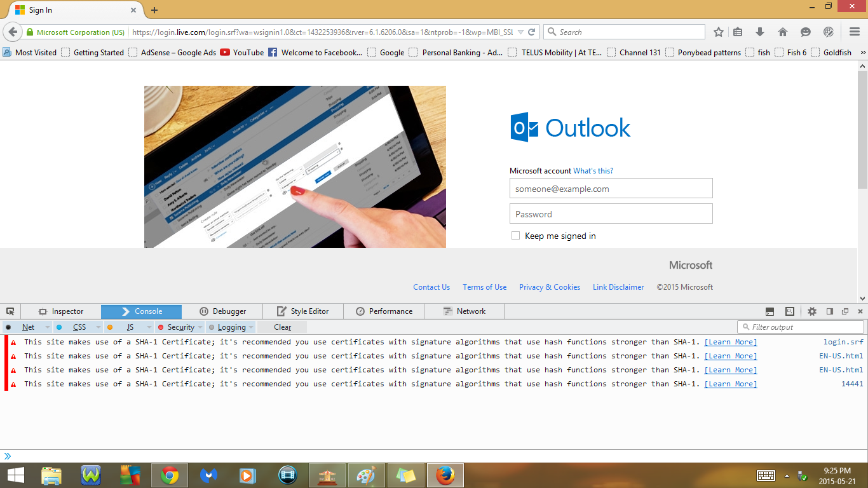This screenshot has height=488, width=868.
Task: Open a new tab with plus button
Action: [x=154, y=10]
